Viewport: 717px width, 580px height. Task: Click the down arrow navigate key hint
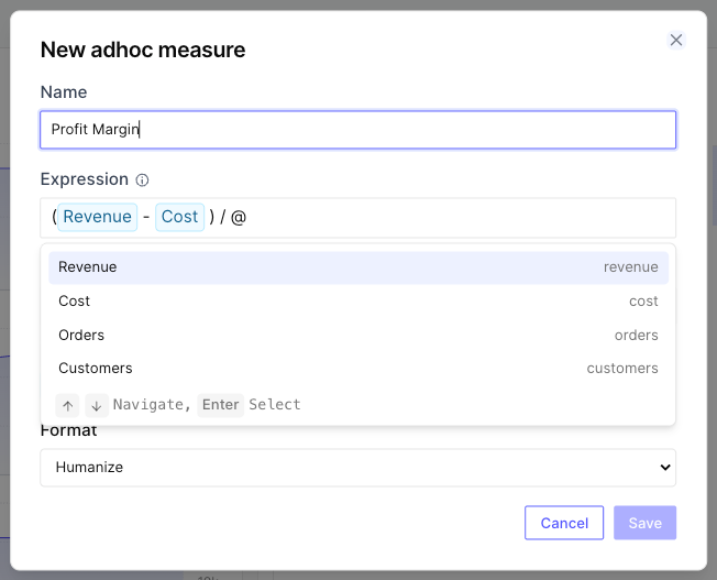pos(96,405)
